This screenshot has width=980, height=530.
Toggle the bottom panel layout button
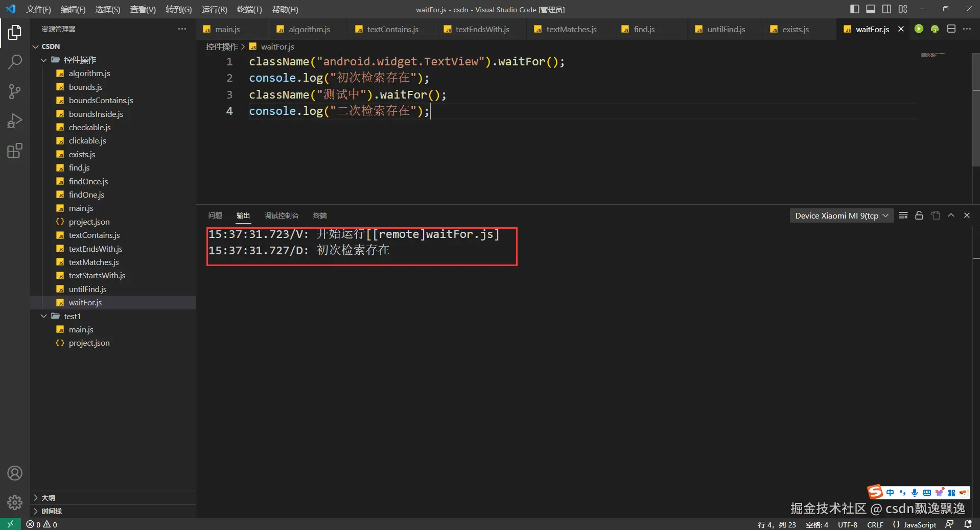[871, 9]
